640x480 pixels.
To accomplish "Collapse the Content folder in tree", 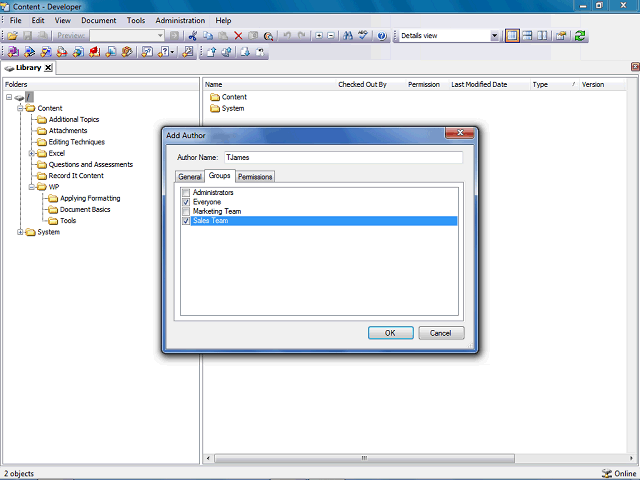I will 20,108.
